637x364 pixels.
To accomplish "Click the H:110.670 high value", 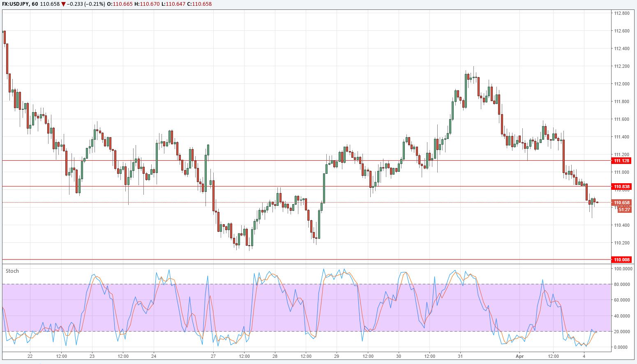I will click(146, 4).
